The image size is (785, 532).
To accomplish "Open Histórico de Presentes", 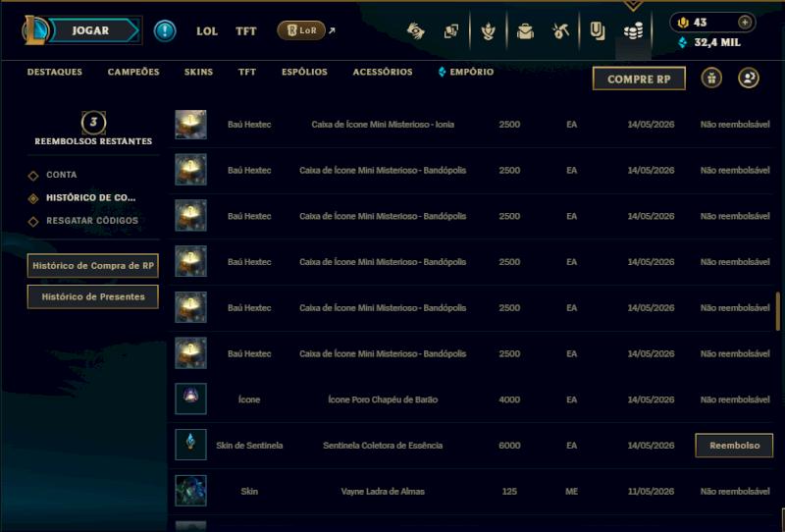I will pyautogui.click(x=93, y=296).
